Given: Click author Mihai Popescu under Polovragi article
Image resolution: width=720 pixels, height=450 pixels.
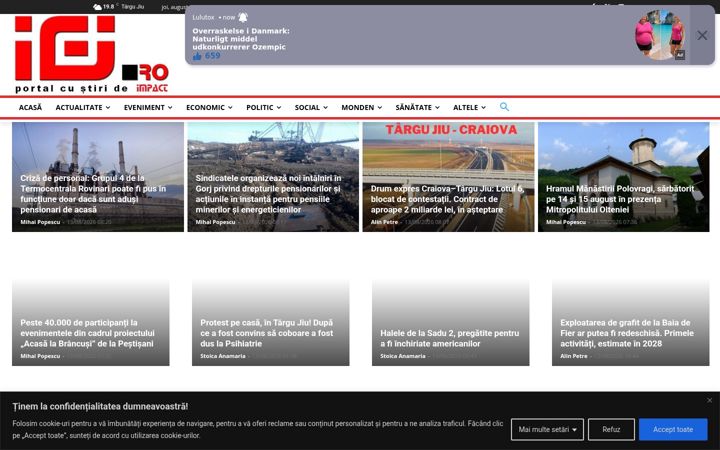Looking at the screenshot, I should click(x=566, y=222).
